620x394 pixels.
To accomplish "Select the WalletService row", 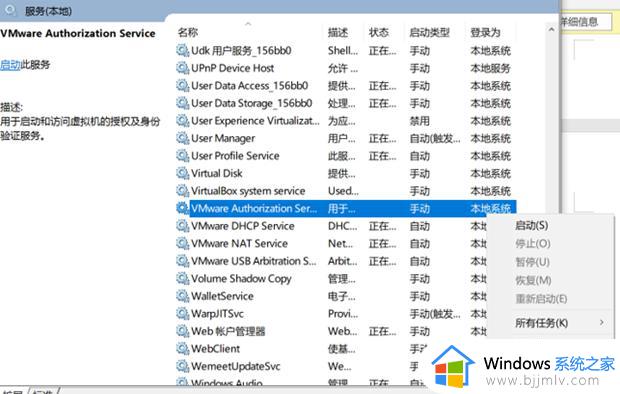I will [x=222, y=296].
